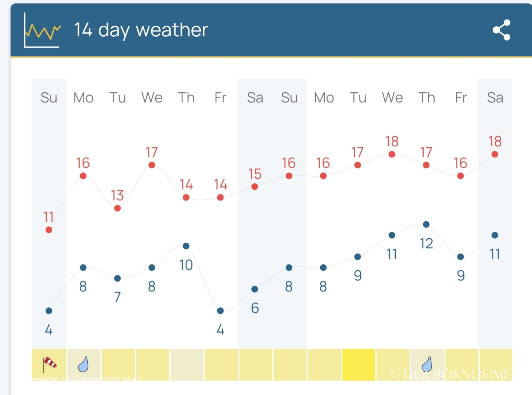
Task: Select the first We day label
Action: tap(152, 98)
